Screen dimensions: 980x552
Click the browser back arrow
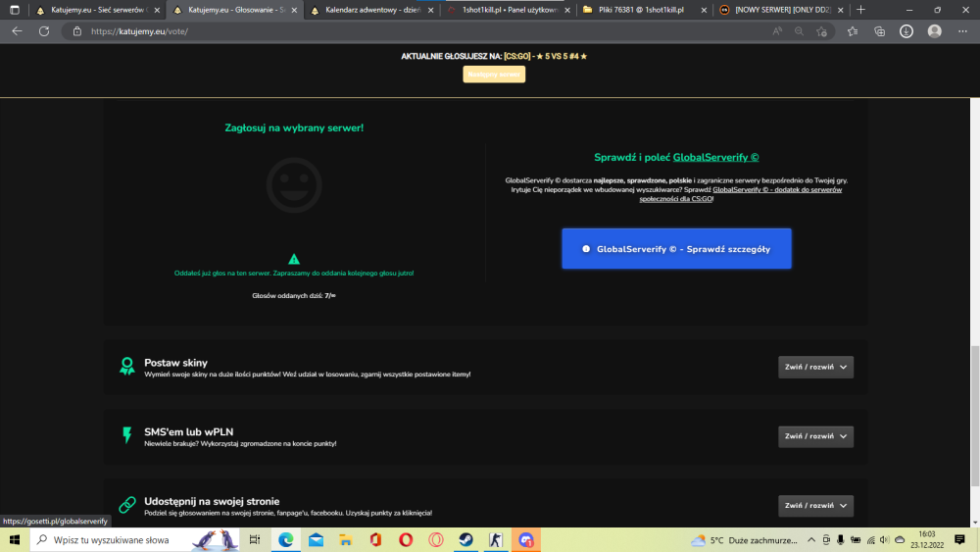point(17,31)
